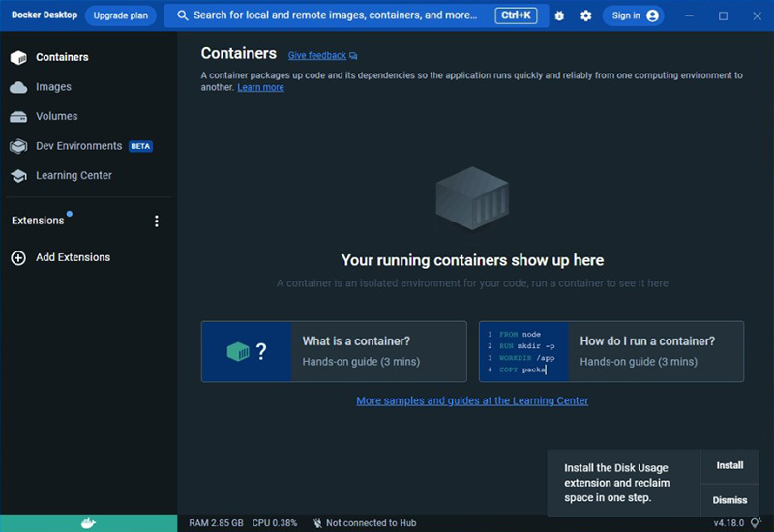Click Add Extensions label
The height and width of the screenshot is (532, 774).
point(74,257)
